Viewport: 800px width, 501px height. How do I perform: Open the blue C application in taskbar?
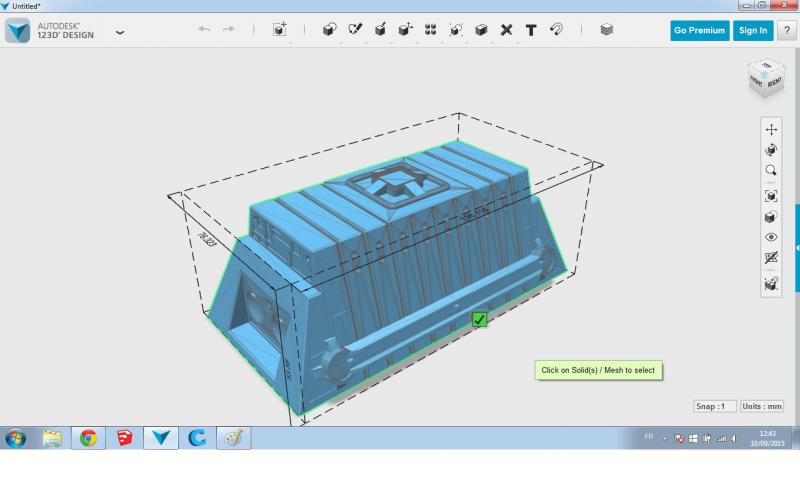(197, 438)
